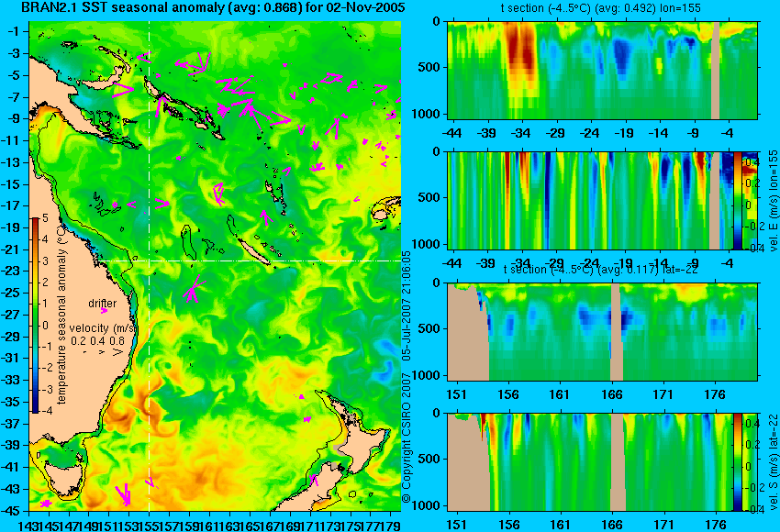The height and width of the screenshot is (532, 780).
Task: Click tick value "0" on the SST colorbar
Action: point(45,326)
